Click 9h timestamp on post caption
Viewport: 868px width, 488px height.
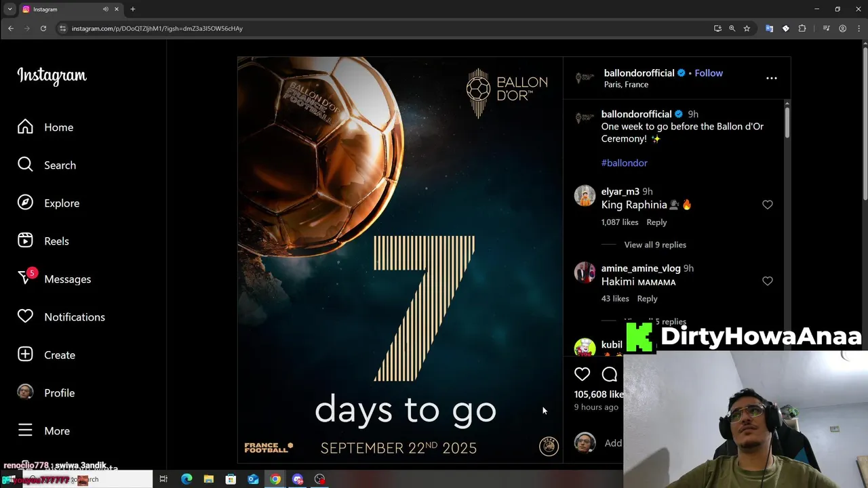pos(693,115)
